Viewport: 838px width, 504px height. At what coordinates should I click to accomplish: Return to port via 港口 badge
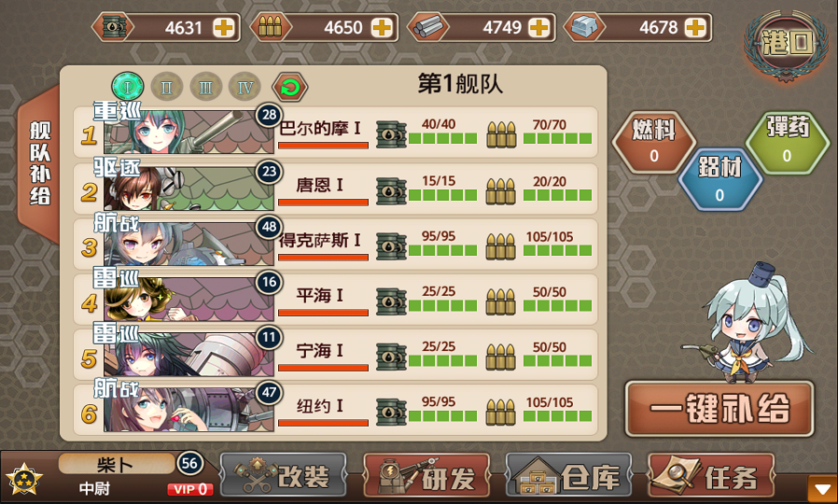785,46
